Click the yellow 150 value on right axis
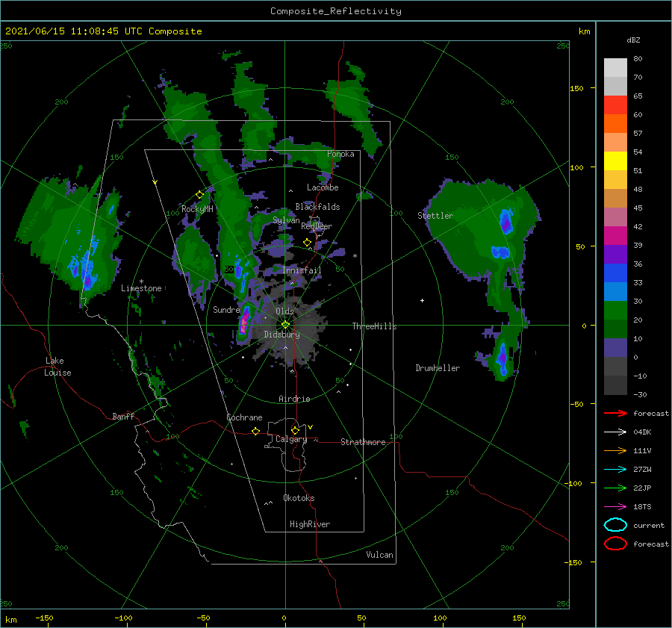Viewport: 672px width, 628px height. (x=576, y=88)
